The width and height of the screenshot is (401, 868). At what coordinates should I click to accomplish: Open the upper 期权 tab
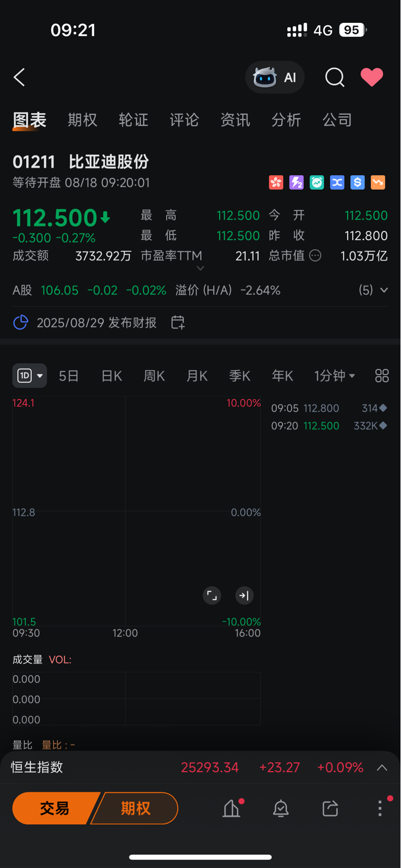pos(82,120)
